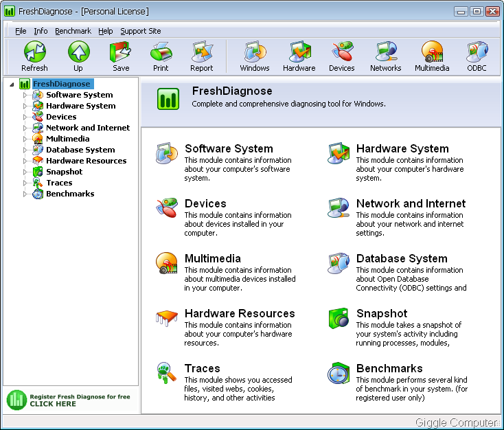
Task: Select Devices in the tree
Action: click(61, 117)
